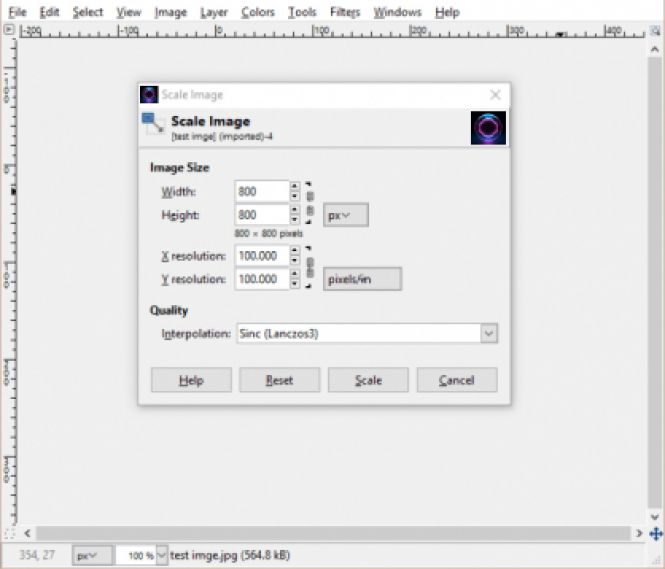Click the Scale Image icon in dialog header
Viewport: 665px width, 569px height.
(x=153, y=124)
